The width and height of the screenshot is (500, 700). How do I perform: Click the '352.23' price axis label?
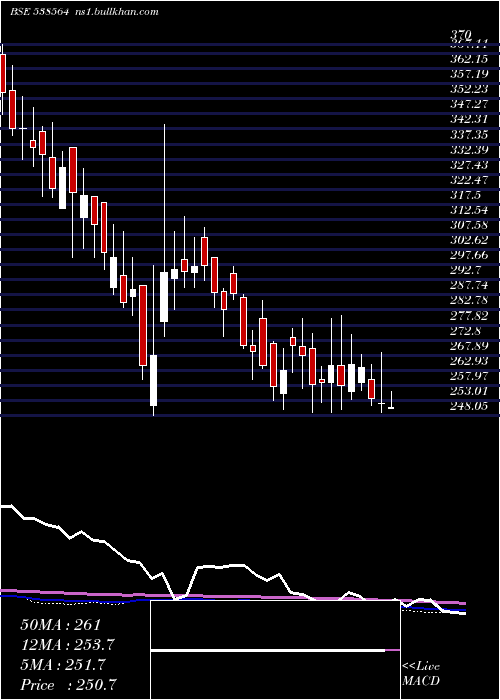[x=469, y=89]
